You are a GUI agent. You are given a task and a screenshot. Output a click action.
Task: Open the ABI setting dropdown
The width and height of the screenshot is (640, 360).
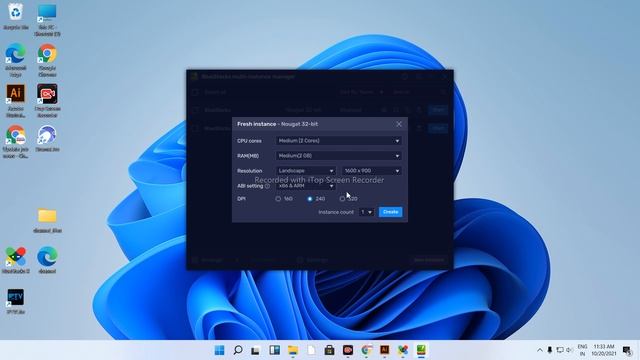tap(306, 186)
